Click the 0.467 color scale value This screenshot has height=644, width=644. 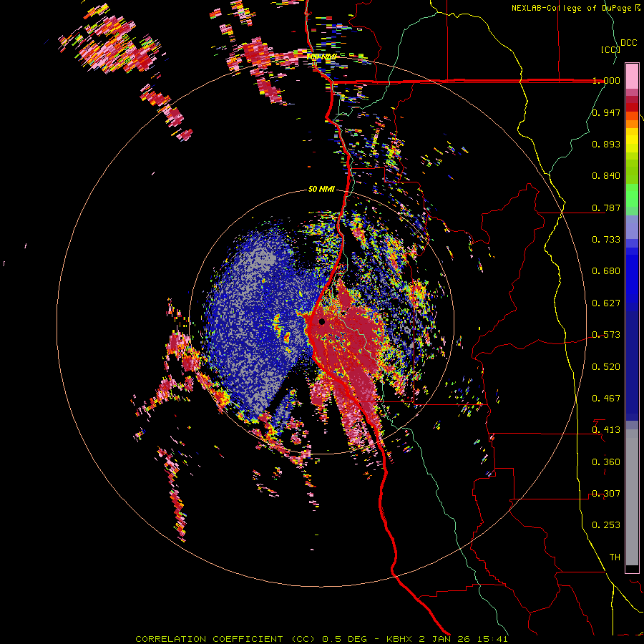coord(606,399)
